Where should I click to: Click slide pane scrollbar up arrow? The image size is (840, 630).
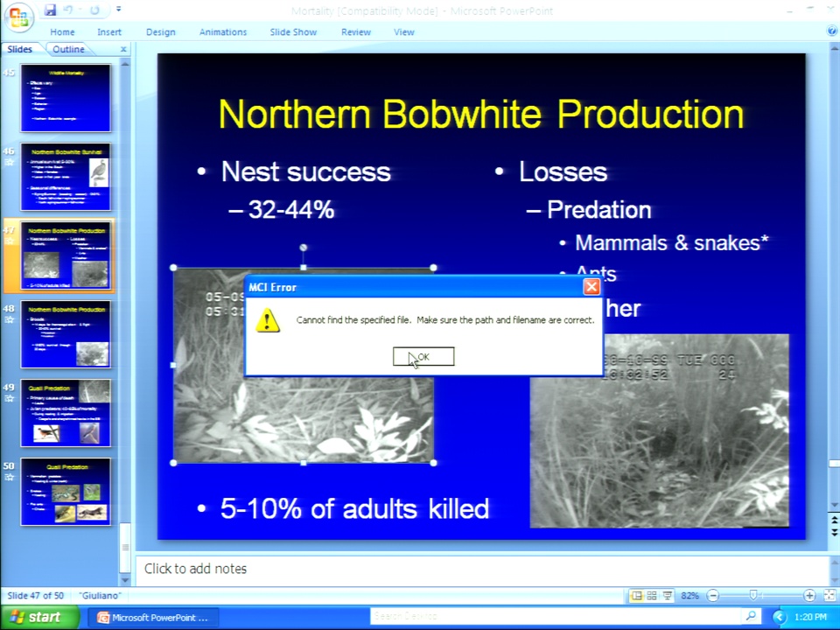pos(125,64)
